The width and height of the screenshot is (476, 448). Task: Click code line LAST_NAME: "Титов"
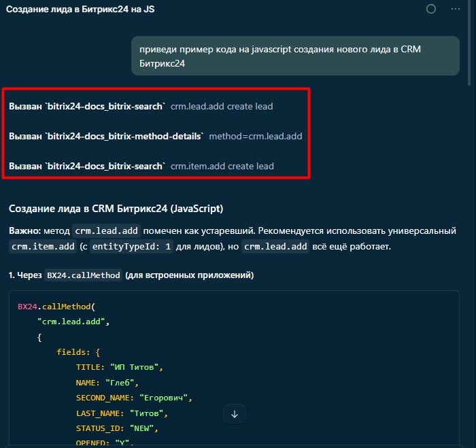click(x=122, y=413)
